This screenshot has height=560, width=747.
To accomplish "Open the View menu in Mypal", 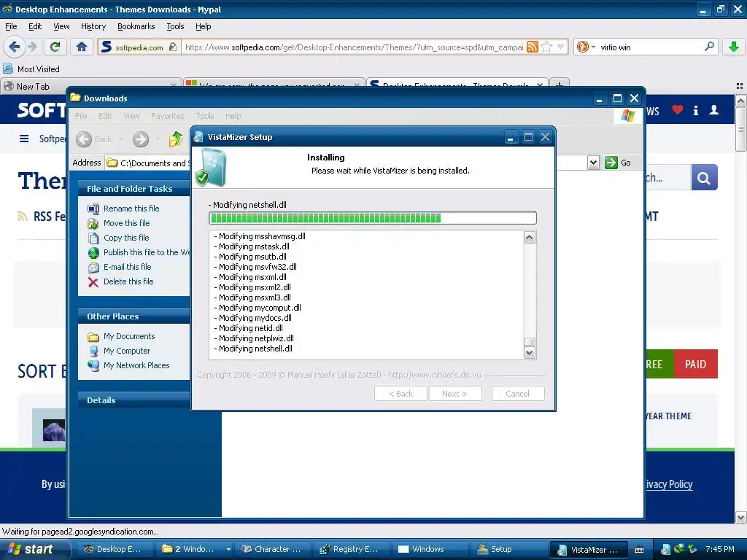I will (61, 26).
